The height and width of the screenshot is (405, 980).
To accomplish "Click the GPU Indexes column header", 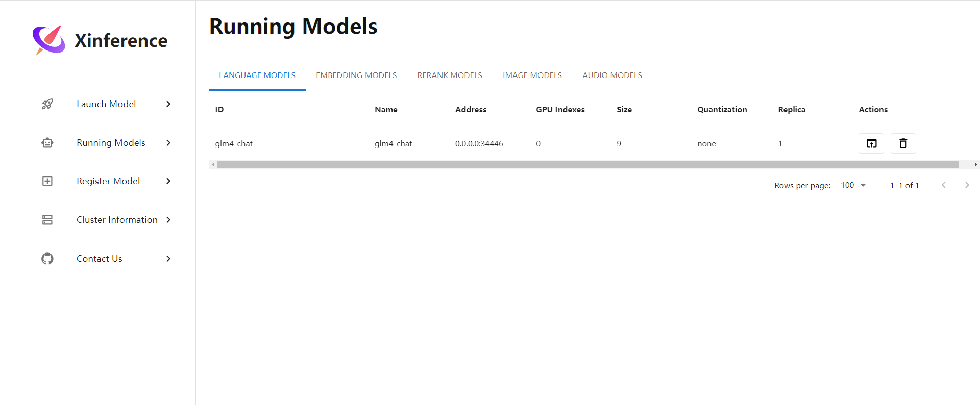I will coord(560,110).
